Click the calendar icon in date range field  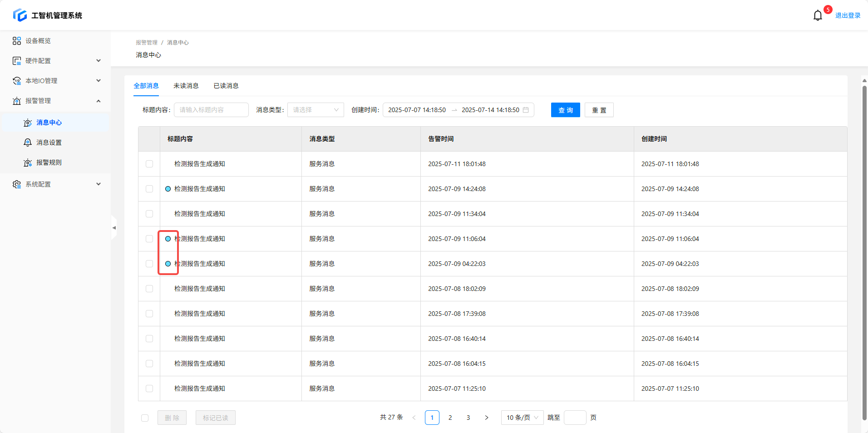[526, 110]
